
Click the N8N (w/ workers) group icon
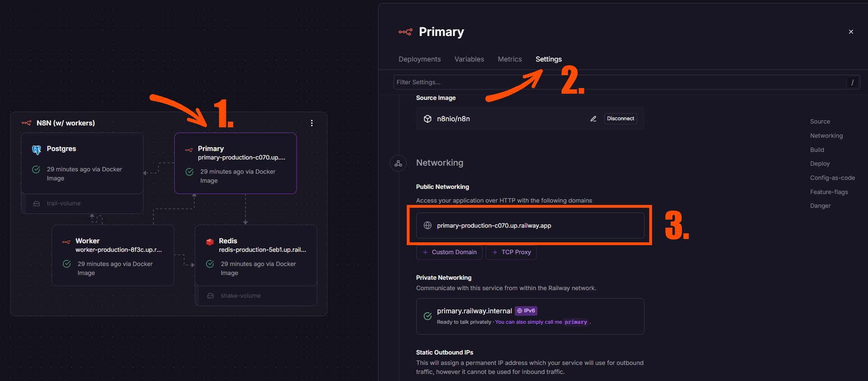point(27,123)
